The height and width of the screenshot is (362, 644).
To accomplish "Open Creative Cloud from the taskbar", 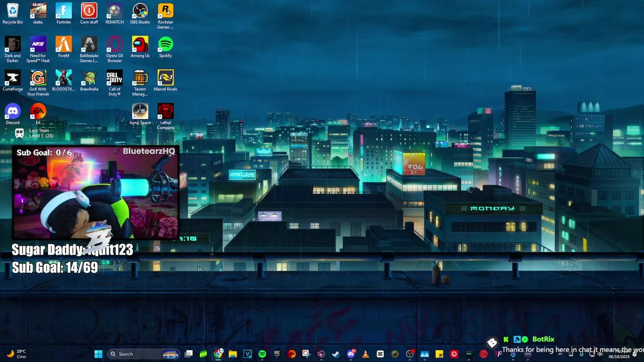I will tap(484, 354).
